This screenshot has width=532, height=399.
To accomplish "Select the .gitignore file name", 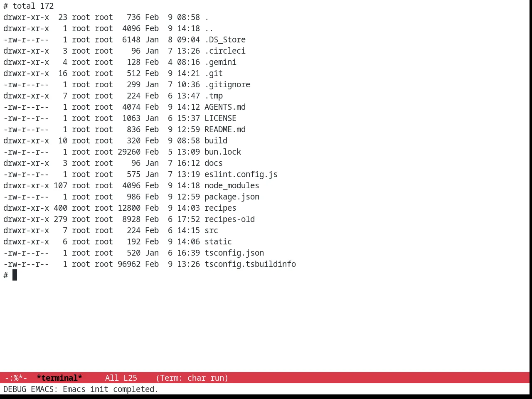I will (x=227, y=84).
